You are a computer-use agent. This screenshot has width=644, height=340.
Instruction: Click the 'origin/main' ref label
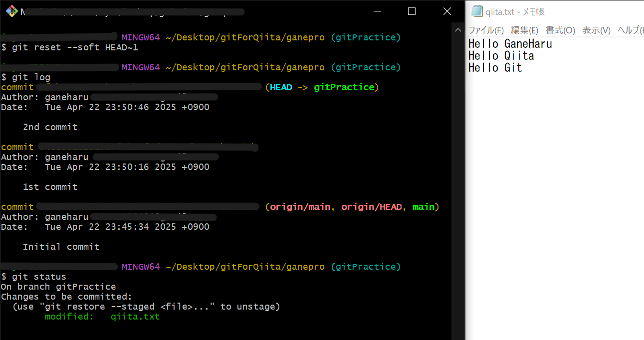[300, 207]
